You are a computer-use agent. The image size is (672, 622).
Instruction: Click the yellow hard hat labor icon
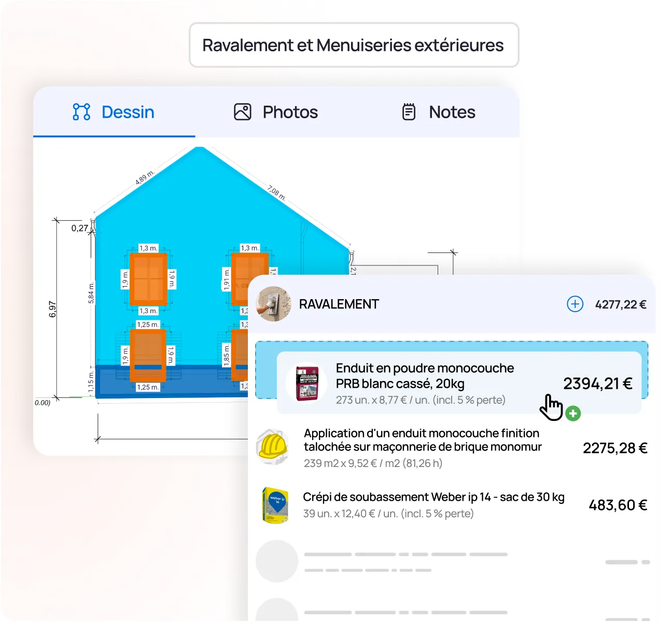(273, 447)
